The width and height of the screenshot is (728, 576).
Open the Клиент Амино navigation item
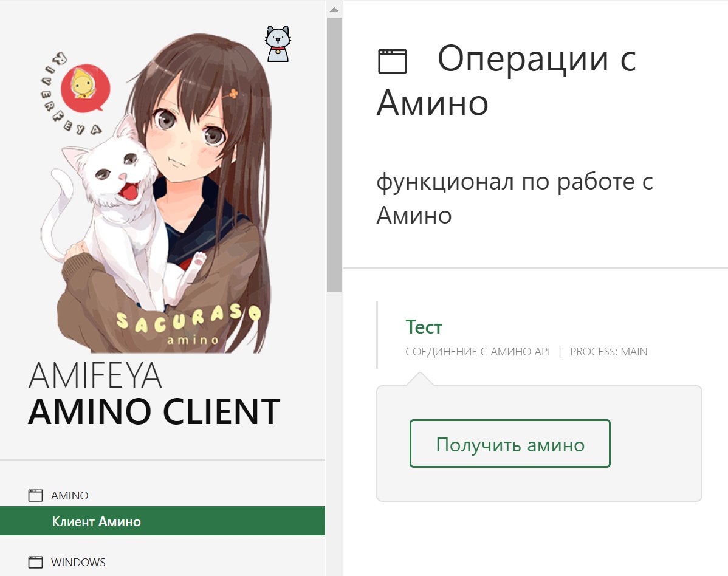pos(162,521)
